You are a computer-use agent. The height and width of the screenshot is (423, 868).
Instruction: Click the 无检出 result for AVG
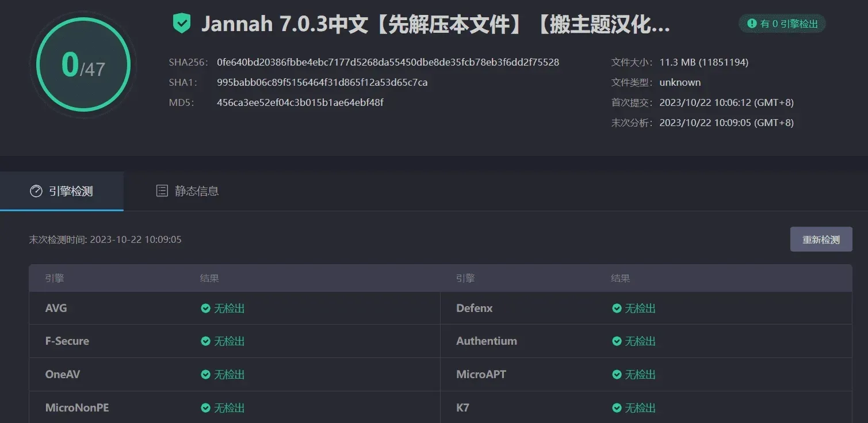[x=230, y=308]
